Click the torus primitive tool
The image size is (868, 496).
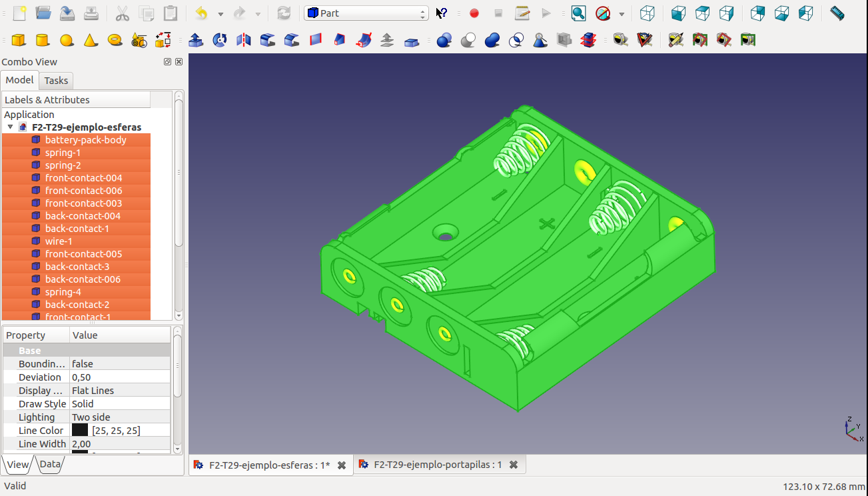click(x=115, y=41)
